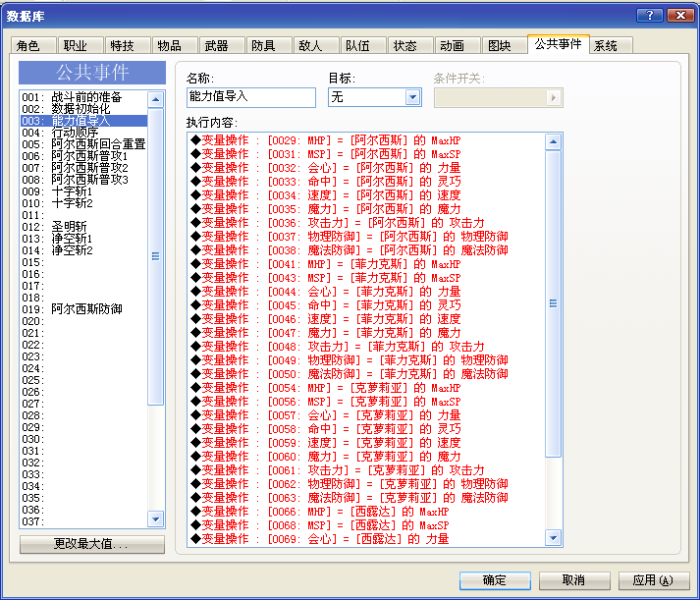Image resolution: width=700 pixels, height=600 pixels.
Task: Select command line [0029: MHP] 阿尔西斯 MaxHP
Action: [366, 140]
